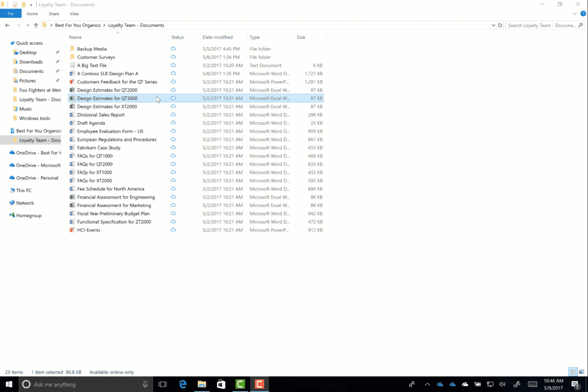
Task: Navigate up to Best For You Organics folder
Action: click(36, 25)
